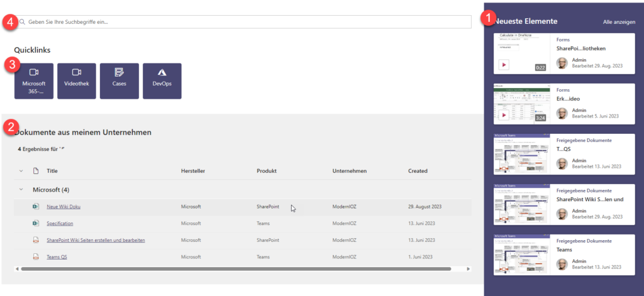Sort by Title column header
Image resolution: width=644 pixels, height=296 pixels.
tap(52, 171)
